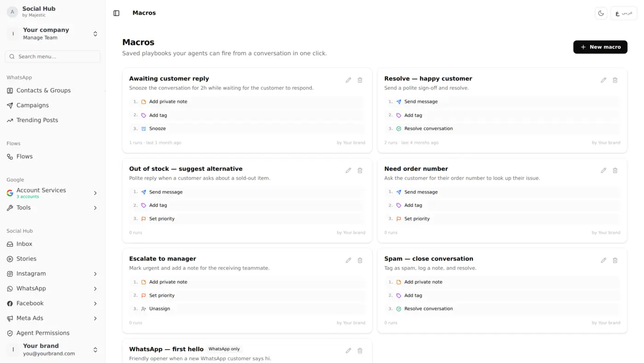644x363 pixels.
Task: Click the WhatsApp only badge
Action: [x=224, y=349]
